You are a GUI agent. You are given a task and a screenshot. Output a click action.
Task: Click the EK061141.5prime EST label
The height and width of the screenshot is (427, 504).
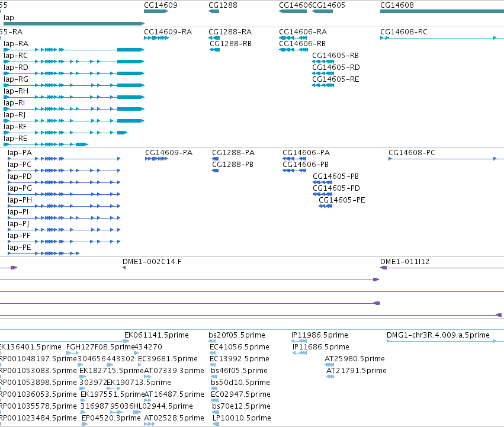[x=156, y=335]
